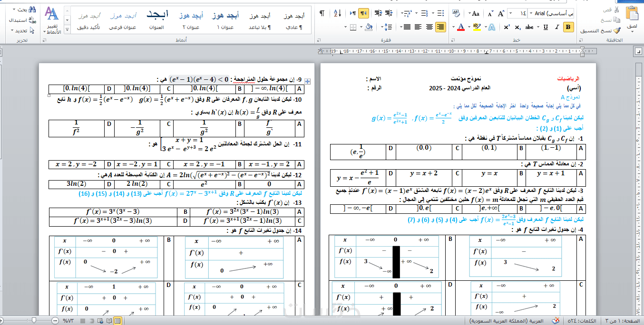
Task: Switch to Draft view icon
Action: [83, 321]
